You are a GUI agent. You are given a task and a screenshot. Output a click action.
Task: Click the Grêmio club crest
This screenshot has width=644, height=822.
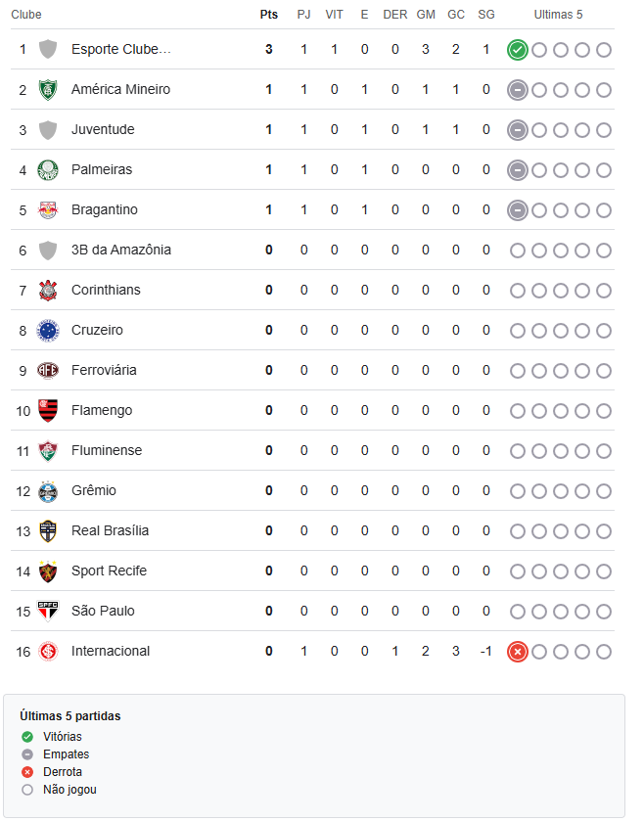point(48,491)
